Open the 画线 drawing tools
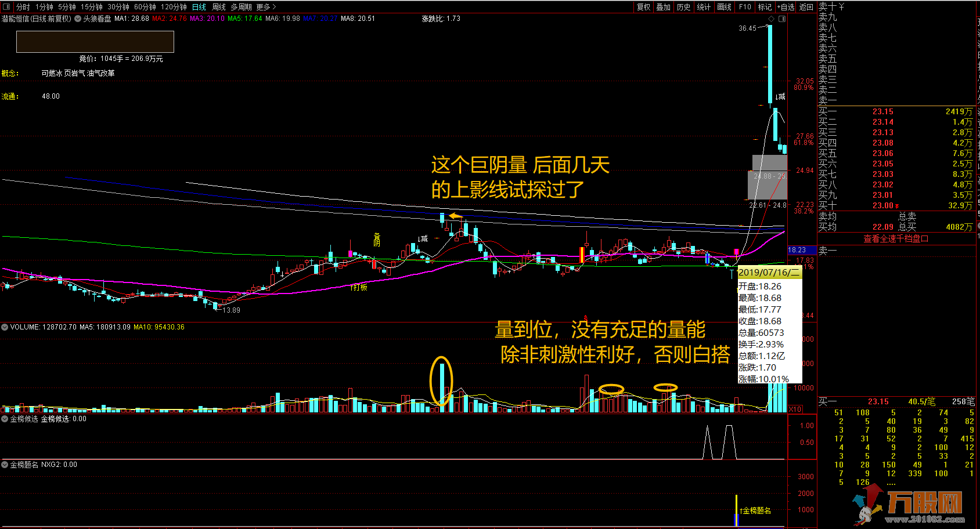This screenshot has width=980, height=529. click(x=724, y=7)
